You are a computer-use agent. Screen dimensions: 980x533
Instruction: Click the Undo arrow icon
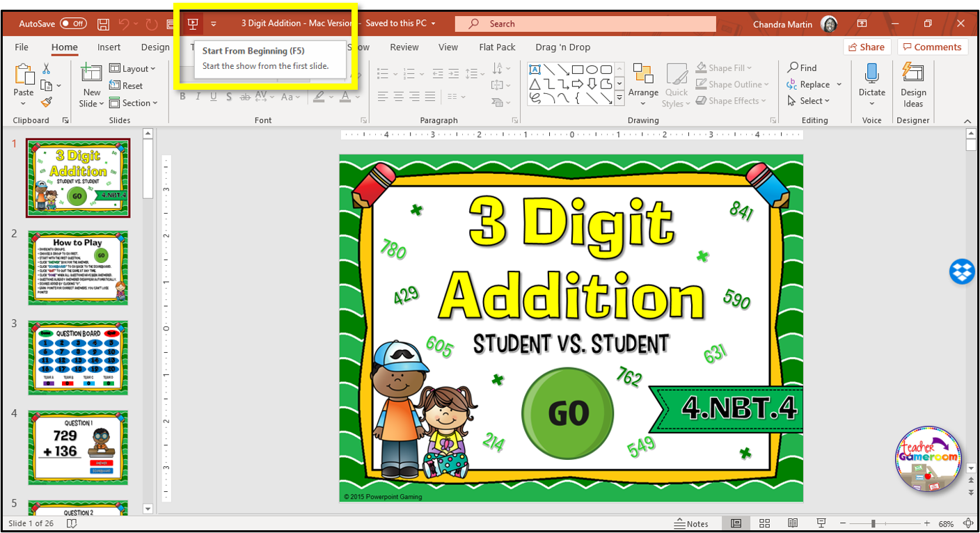124,24
